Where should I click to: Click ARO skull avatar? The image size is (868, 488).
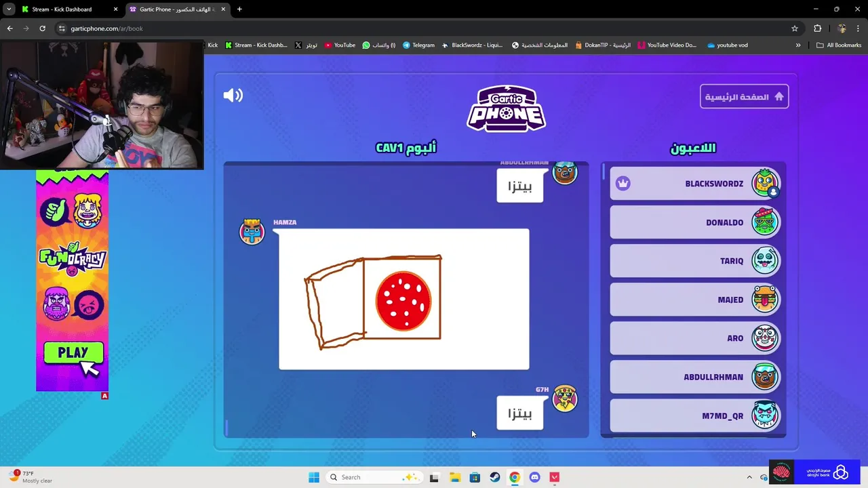[765, 338]
